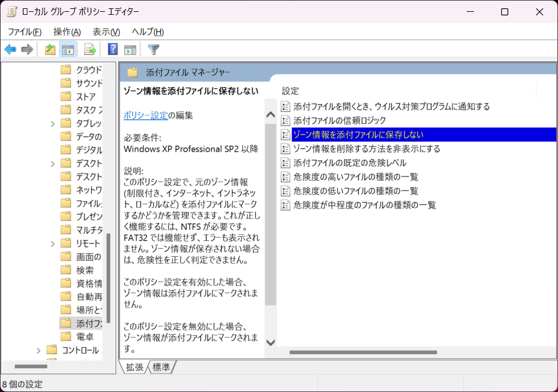Select the ネットワ tree folder

click(x=89, y=189)
